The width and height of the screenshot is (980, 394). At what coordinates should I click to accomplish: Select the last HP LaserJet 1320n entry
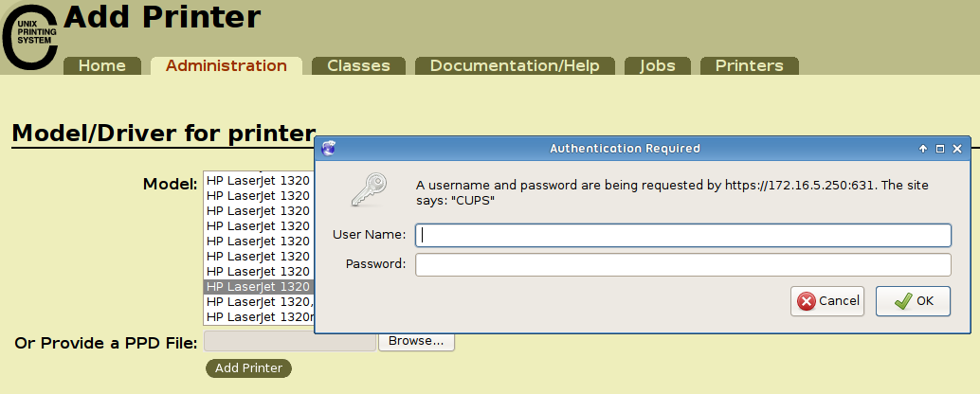[259, 317]
